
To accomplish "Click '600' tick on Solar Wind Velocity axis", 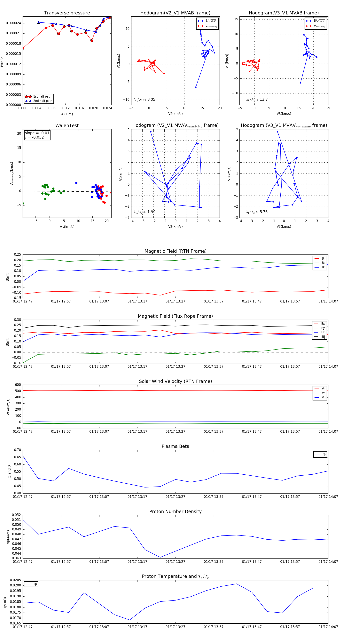I will pyautogui.click(x=18, y=385).
